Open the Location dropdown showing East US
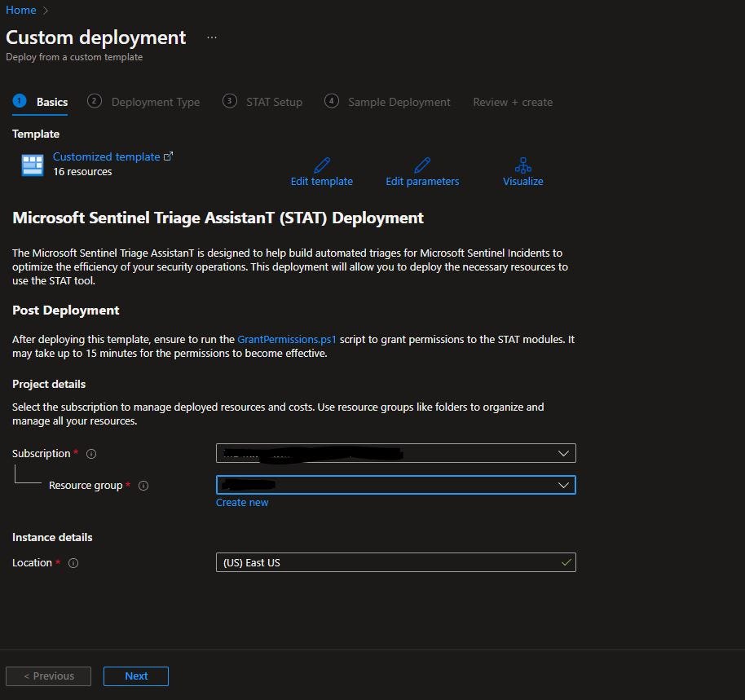The width and height of the screenshot is (745, 700). click(x=396, y=562)
